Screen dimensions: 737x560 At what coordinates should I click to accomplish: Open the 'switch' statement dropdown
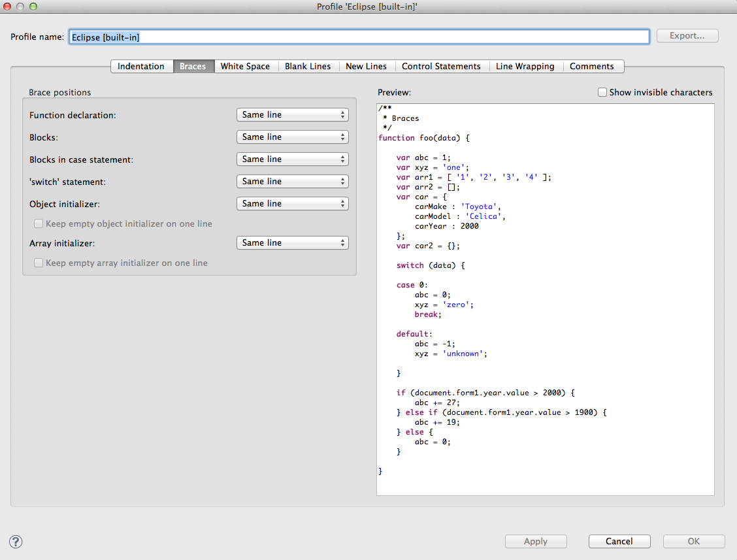click(292, 182)
